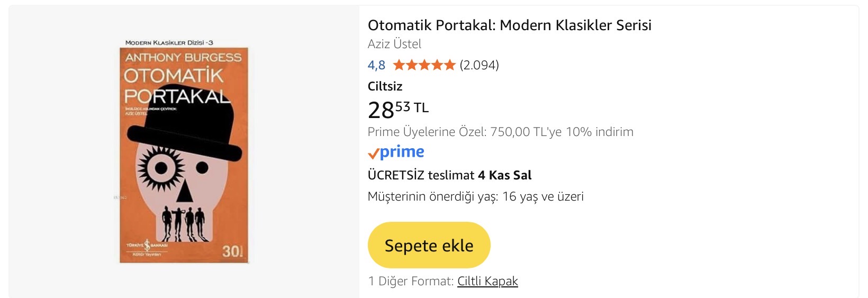This screenshot has height=298, width=868.
Task: Click the 28,53 TL price
Action: [x=398, y=110]
